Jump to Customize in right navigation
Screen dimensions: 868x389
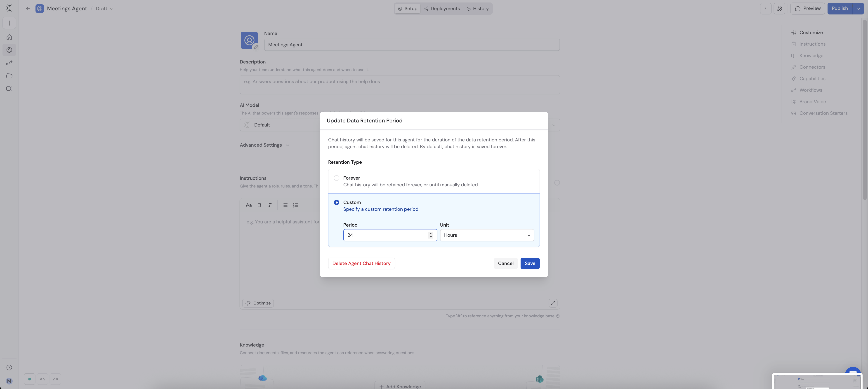tap(807, 33)
